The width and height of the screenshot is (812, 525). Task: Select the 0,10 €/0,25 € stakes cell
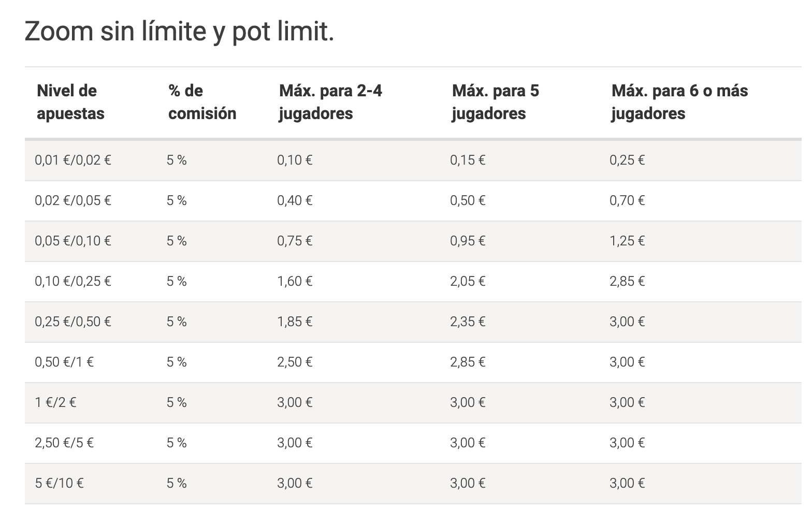(73, 281)
